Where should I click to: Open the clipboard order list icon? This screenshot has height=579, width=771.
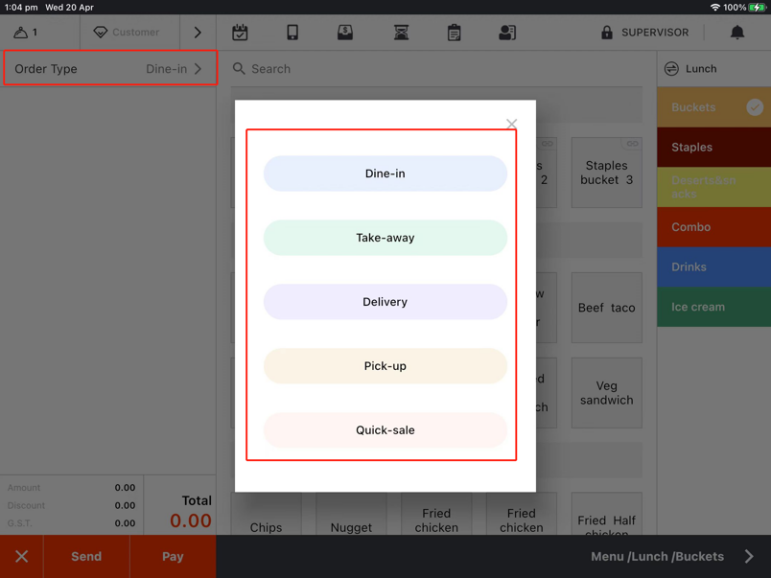454,33
